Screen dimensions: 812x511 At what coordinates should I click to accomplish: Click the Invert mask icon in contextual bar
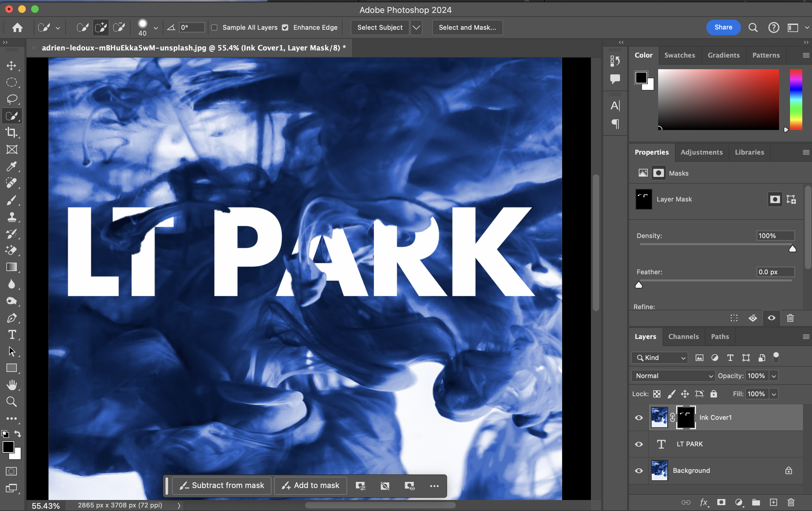[x=385, y=486]
